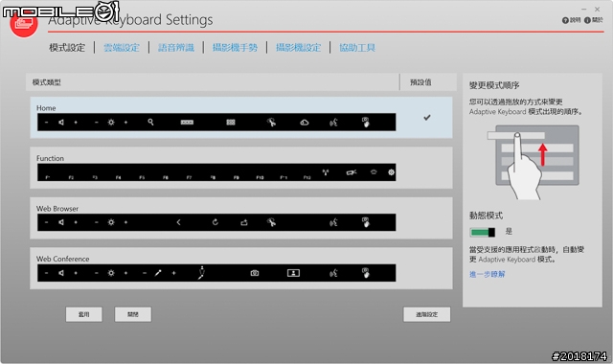Click the camera gesture hand icon in Home row
Viewport: 613px width, 364px height.
pyautogui.click(x=366, y=123)
